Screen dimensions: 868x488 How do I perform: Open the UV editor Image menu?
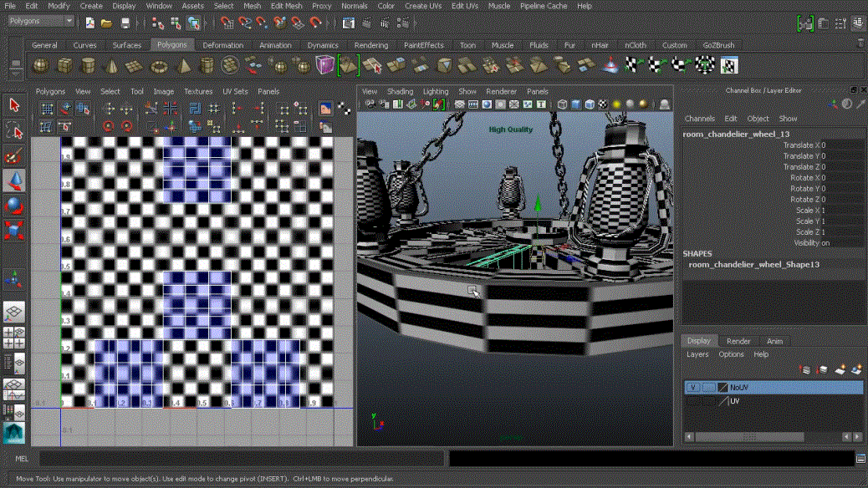pos(163,91)
